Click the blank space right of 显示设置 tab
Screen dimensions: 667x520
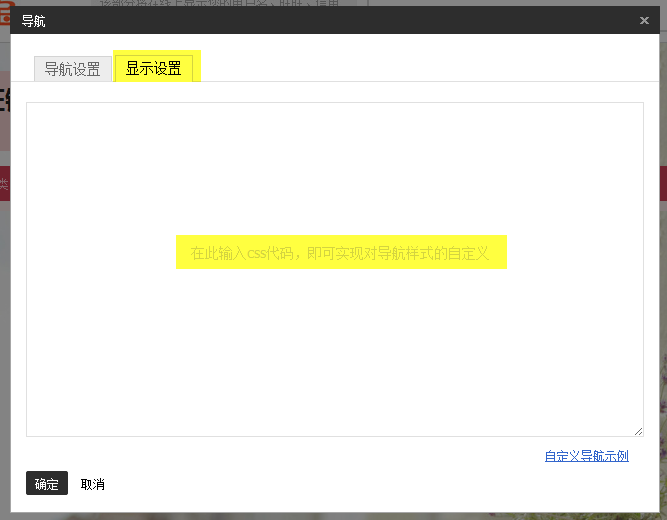425,64
